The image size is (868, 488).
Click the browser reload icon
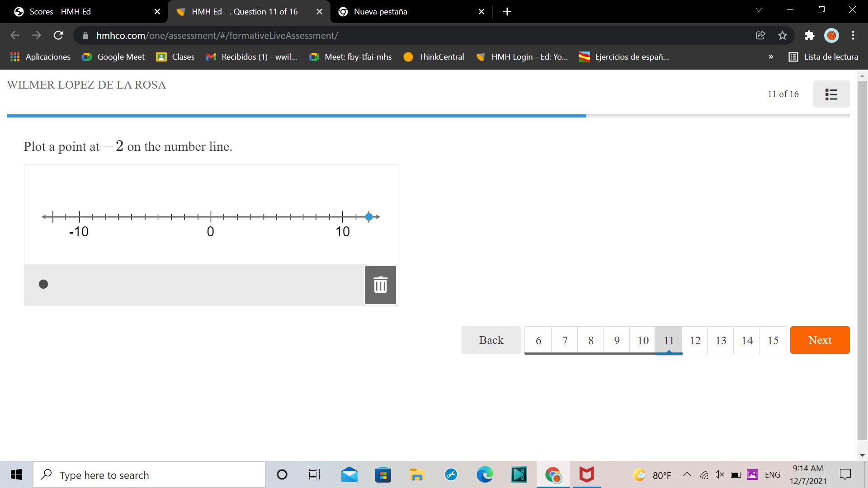[x=58, y=35]
